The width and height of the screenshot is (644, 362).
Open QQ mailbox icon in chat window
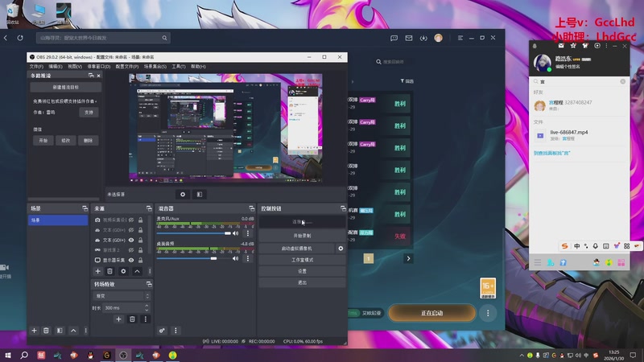pos(561,46)
